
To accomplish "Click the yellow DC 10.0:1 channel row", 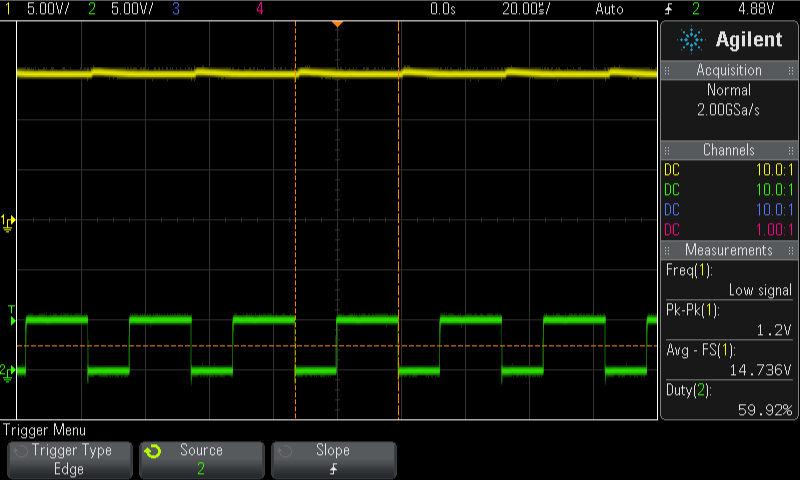I will point(729,170).
